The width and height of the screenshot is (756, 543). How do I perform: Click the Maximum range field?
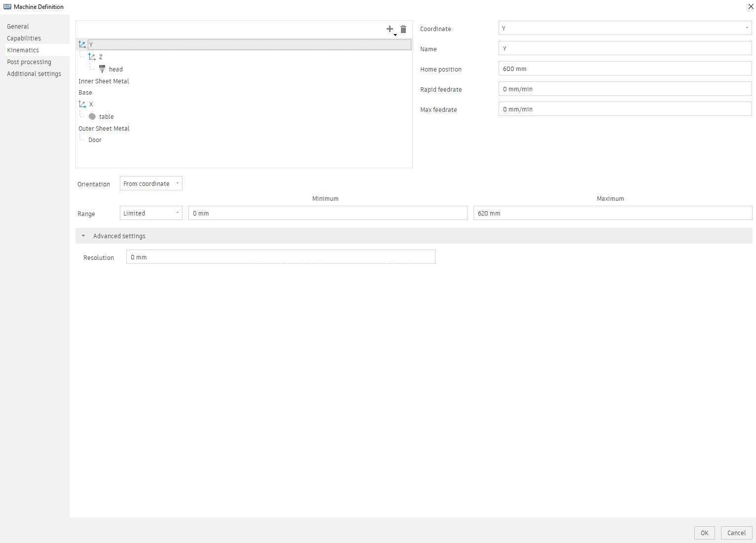612,213
